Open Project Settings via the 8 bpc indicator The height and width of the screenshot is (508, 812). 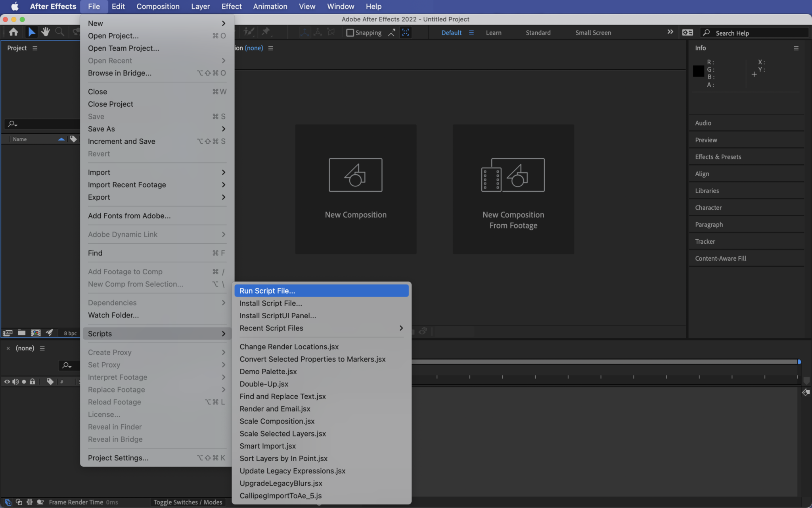69,333
